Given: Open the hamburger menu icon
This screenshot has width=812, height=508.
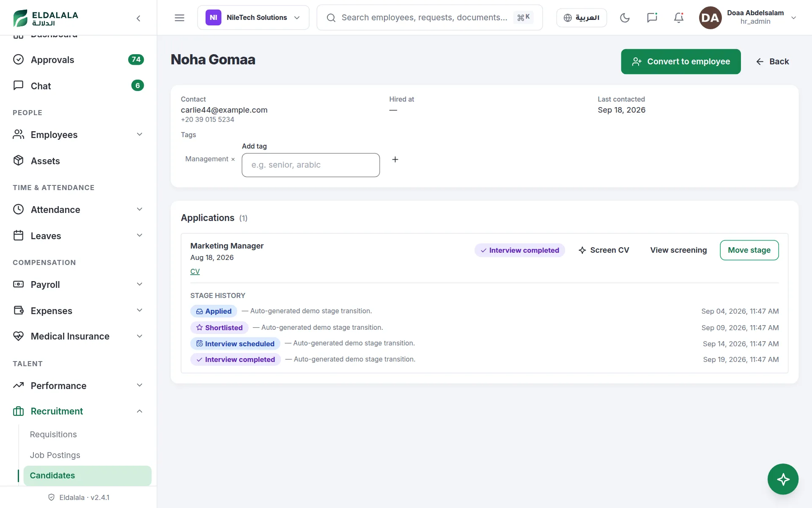Looking at the screenshot, I should coord(179,18).
